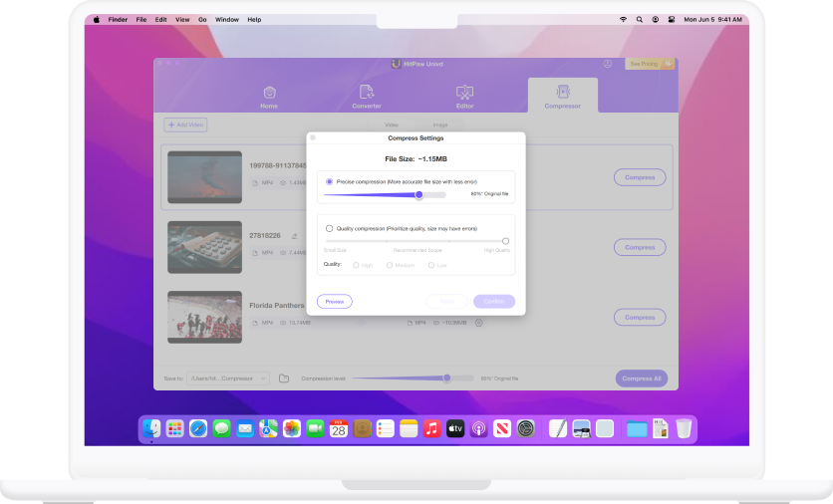Viewport: 833px width, 504px height.
Task: Click the Precise compression slider handle
Action: [419, 195]
